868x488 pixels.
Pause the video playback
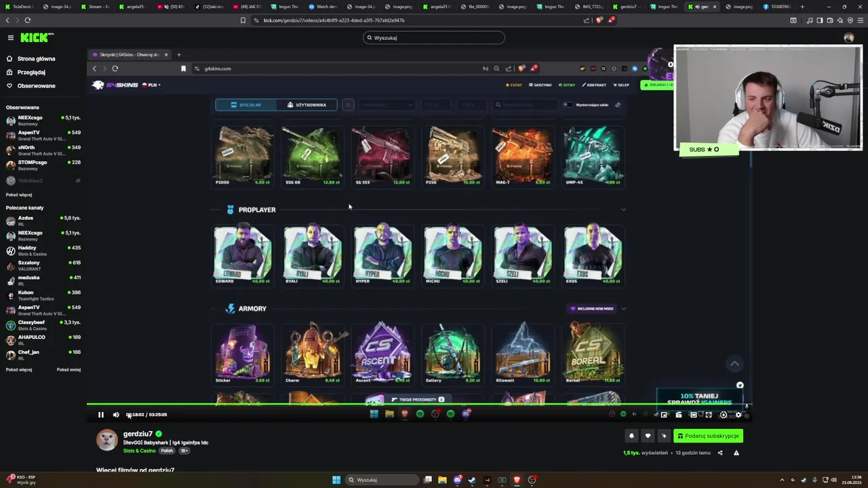101,415
